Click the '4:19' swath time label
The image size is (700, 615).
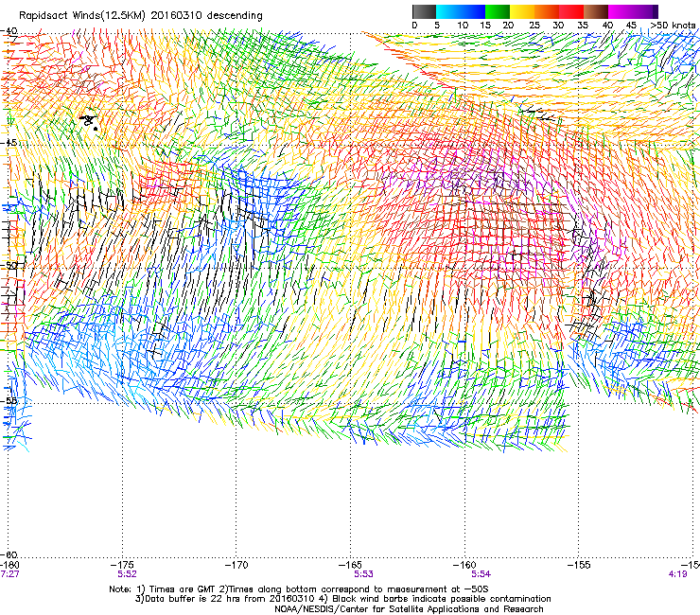click(x=677, y=574)
